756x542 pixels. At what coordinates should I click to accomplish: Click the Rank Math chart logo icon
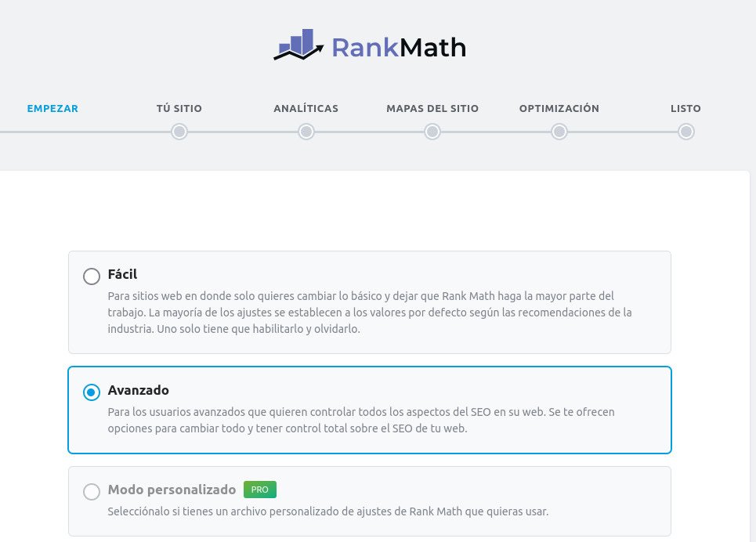pyautogui.click(x=298, y=45)
